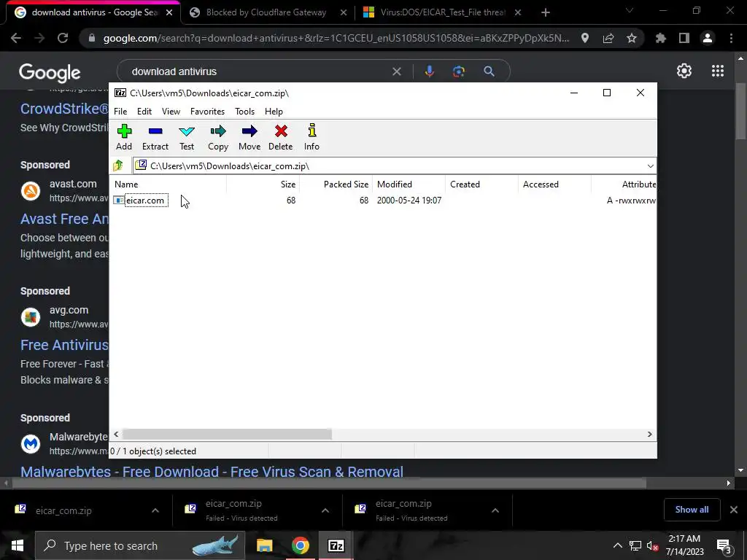Start Google voice search microphone

coord(429,71)
